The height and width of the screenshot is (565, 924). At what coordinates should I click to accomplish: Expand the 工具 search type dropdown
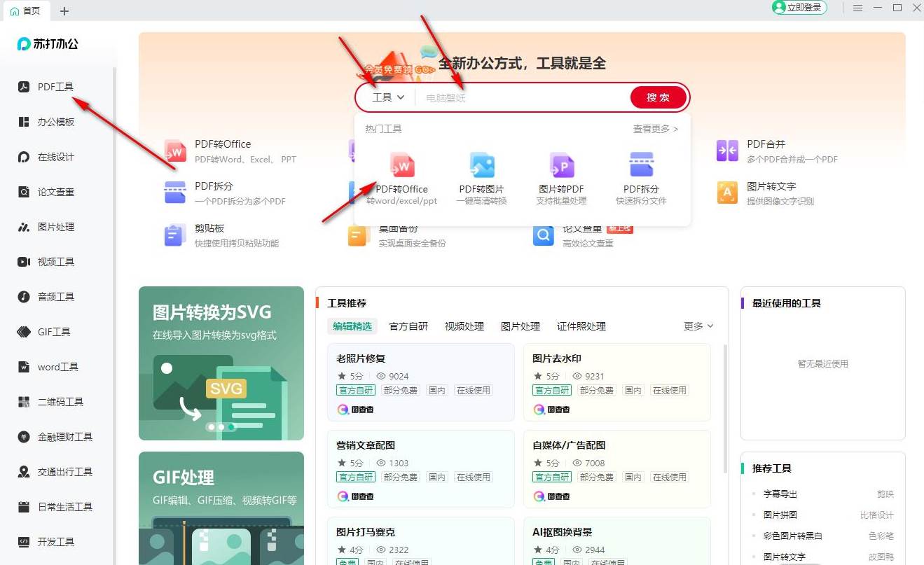tap(389, 97)
